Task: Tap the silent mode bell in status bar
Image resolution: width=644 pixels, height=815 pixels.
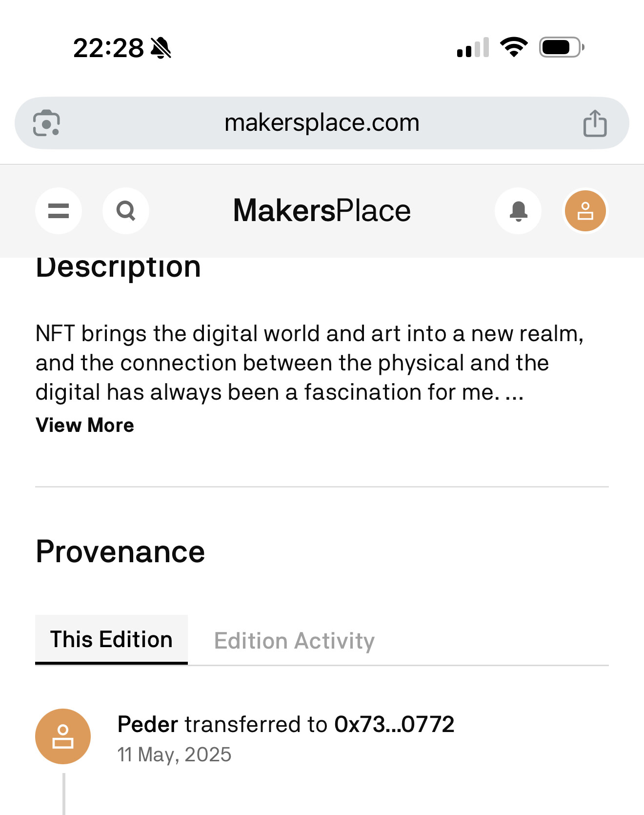Action: (161, 48)
